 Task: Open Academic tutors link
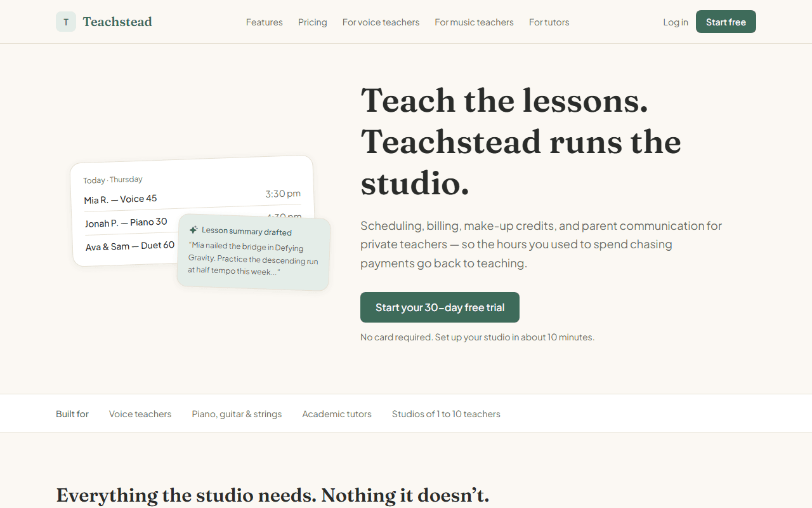tap(337, 414)
